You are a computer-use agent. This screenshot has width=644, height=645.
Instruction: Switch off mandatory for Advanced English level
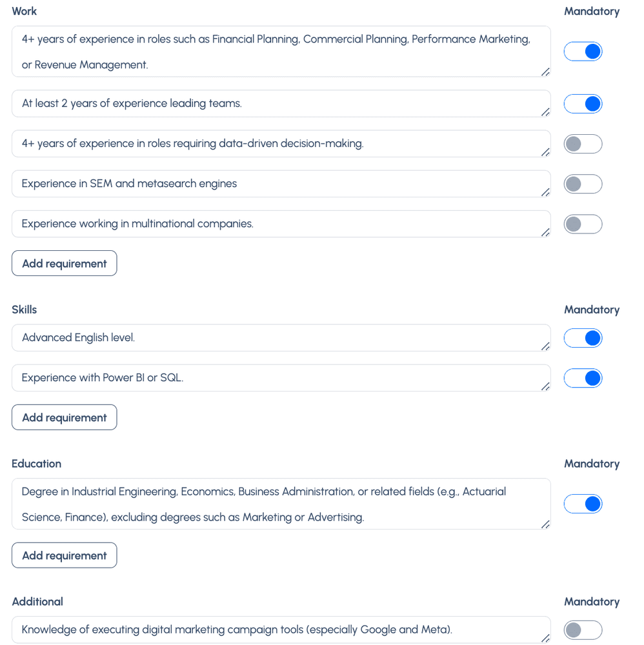[583, 338]
